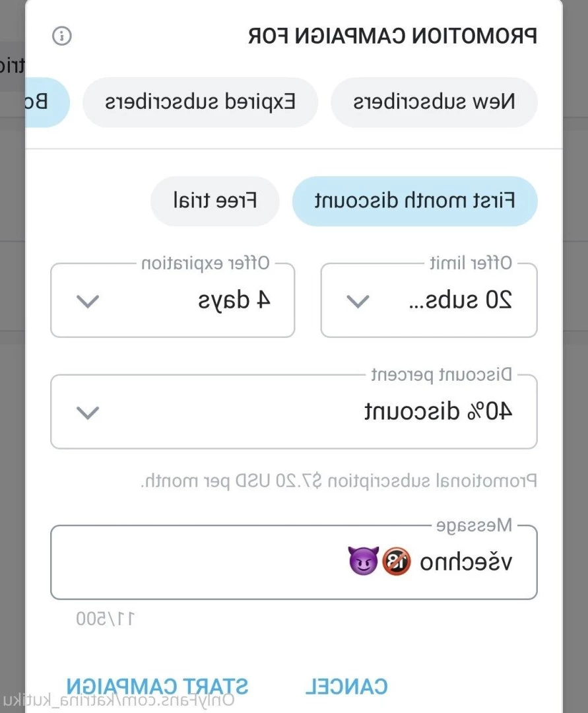The width and height of the screenshot is (588, 713).
Task: Switch to First month discount tab
Action: click(x=415, y=201)
